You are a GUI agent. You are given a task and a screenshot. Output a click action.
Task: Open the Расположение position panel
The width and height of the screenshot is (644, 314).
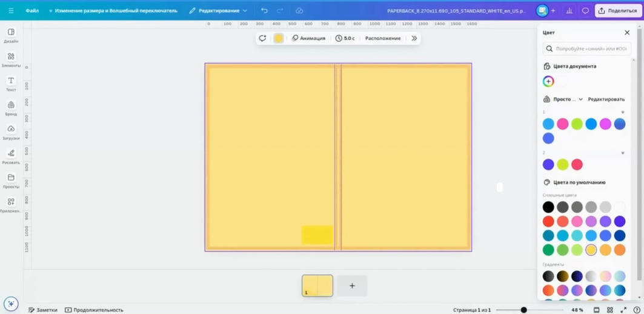click(x=383, y=38)
